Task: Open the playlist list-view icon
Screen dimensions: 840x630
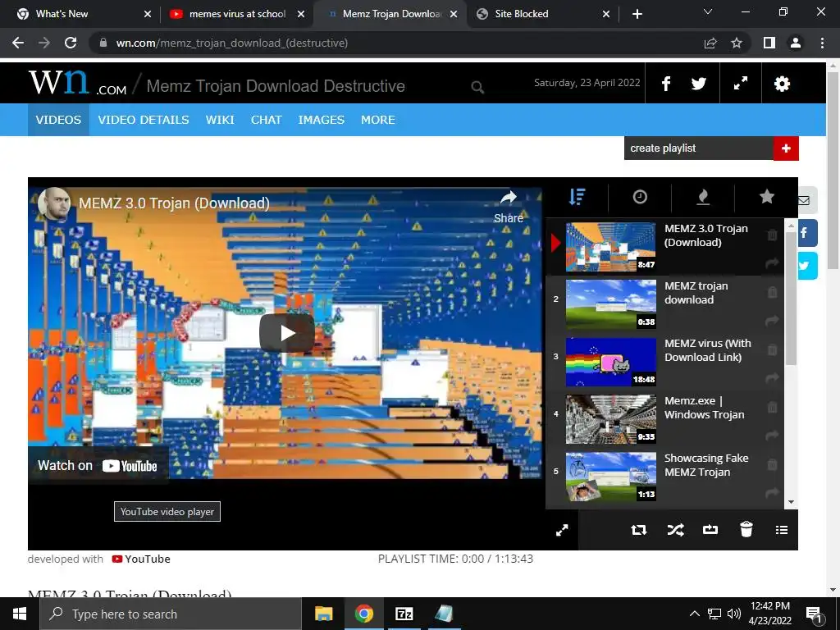Action: 782,530
